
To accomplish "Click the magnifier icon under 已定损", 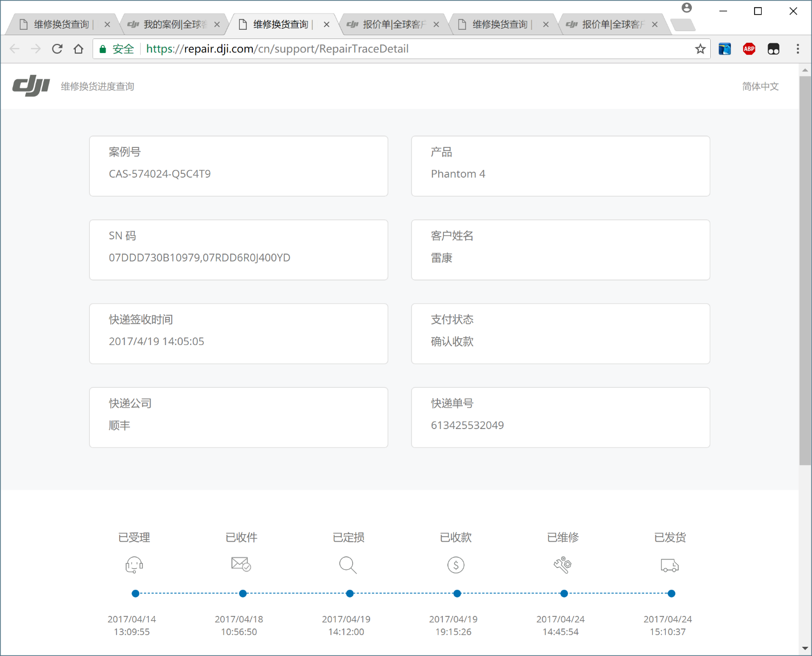I will [x=348, y=565].
